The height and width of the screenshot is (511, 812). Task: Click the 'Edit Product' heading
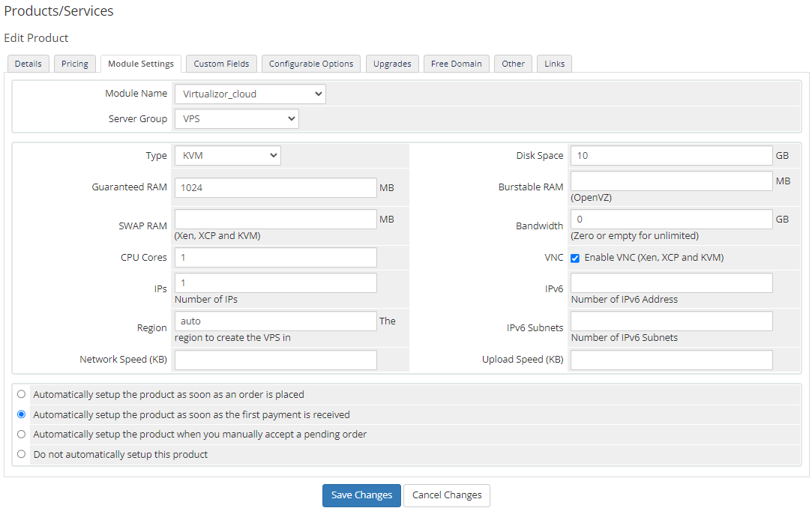[x=36, y=38]
